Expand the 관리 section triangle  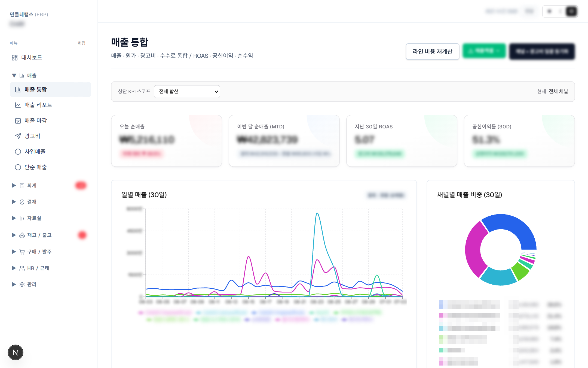coord(14,284)
